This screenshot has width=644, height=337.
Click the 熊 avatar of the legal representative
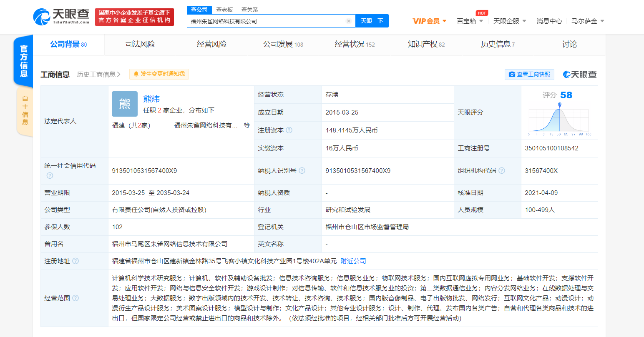(125, 104)
